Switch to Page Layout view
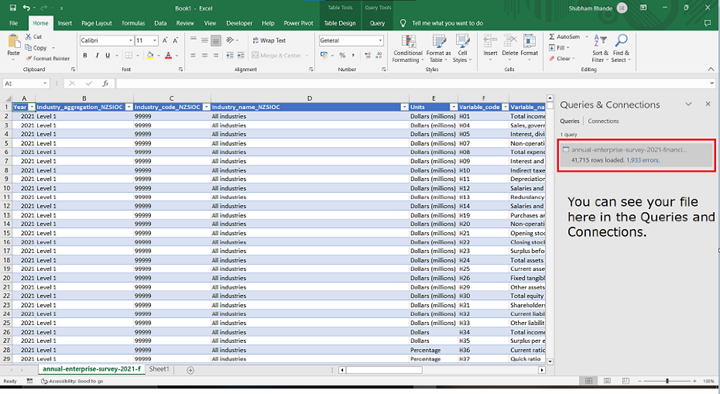The height and width of the screenshot is (394, 720). (607, 381)
